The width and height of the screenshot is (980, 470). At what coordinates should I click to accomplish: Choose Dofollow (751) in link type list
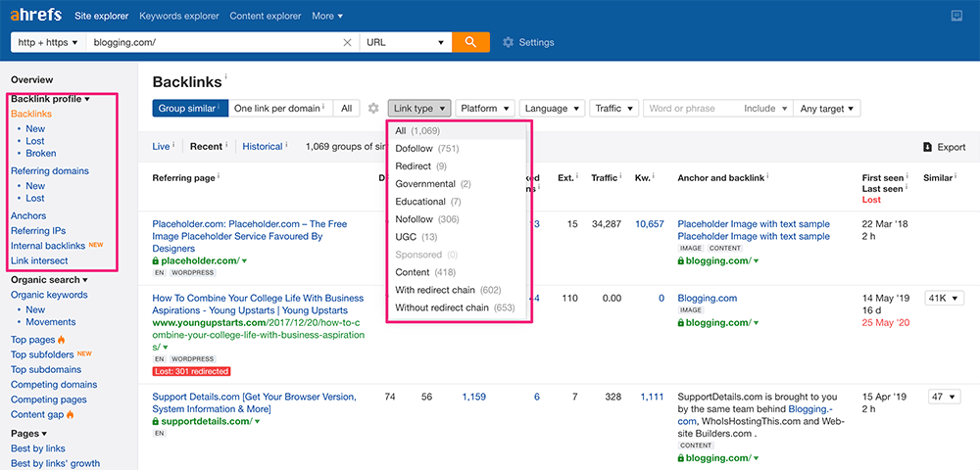pos(457,149)
